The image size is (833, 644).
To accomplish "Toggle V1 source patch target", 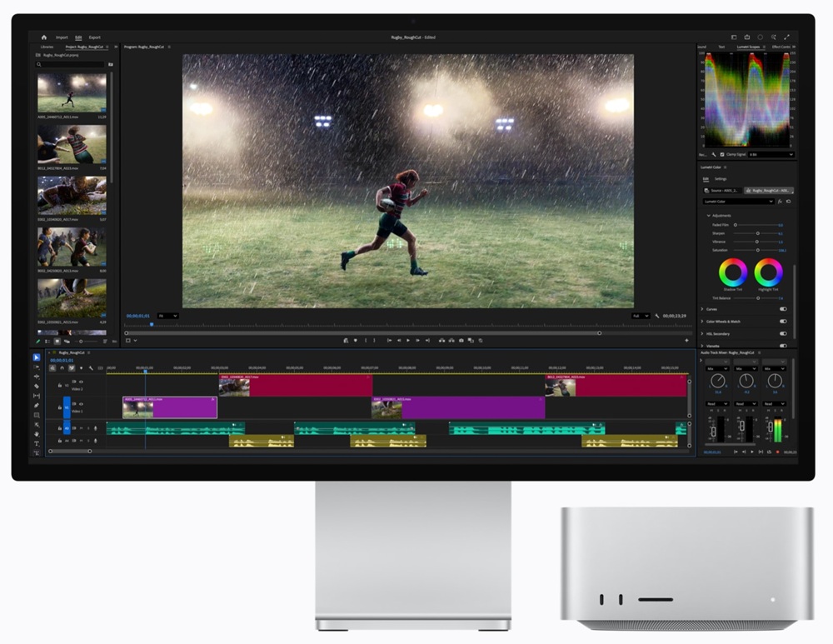I will coord(67,407).
